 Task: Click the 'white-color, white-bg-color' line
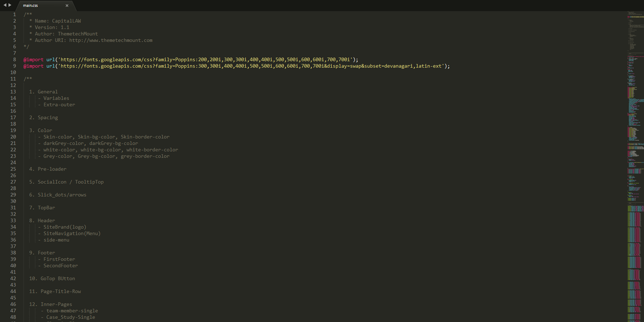tap(108, 150)
